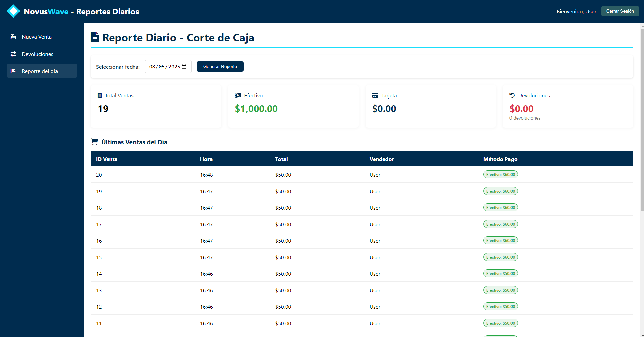
Task: Click the return arrow icon on the Devoluciones card
Action: click(512, 95)
